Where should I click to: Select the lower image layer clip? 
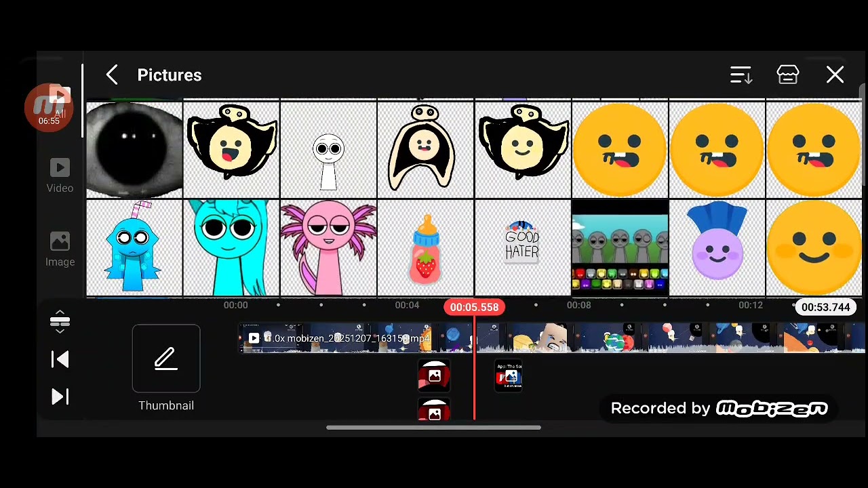pos(434,409)
